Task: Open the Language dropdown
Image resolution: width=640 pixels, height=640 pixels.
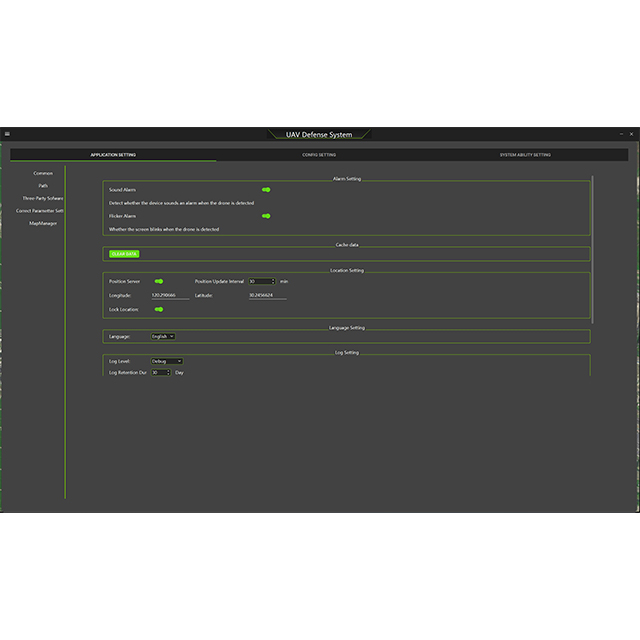Action: pyautogui.click(x=163, y=336)
